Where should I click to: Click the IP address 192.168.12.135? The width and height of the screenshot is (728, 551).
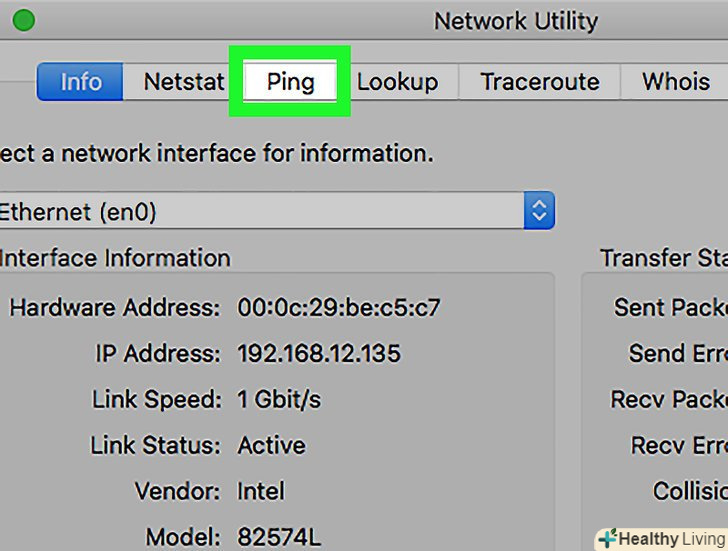318,353
